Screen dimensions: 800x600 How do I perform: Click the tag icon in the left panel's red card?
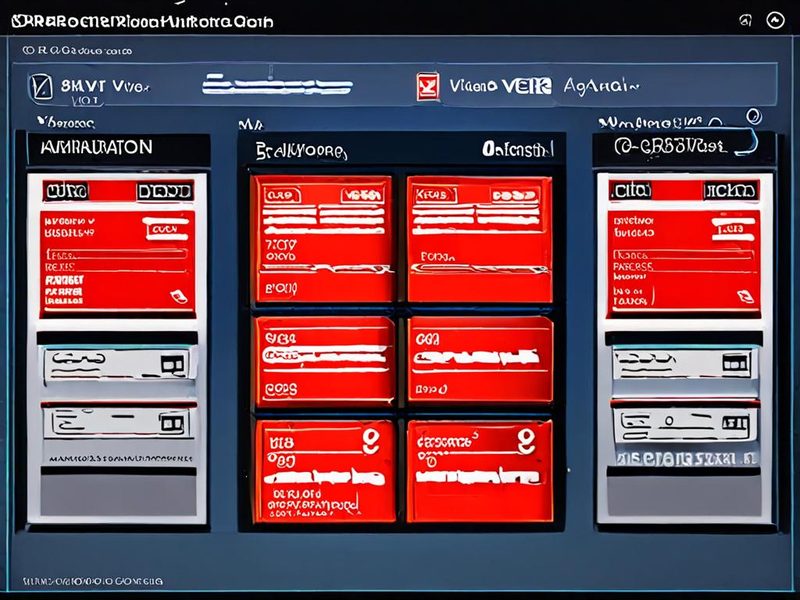click(179, 296)
